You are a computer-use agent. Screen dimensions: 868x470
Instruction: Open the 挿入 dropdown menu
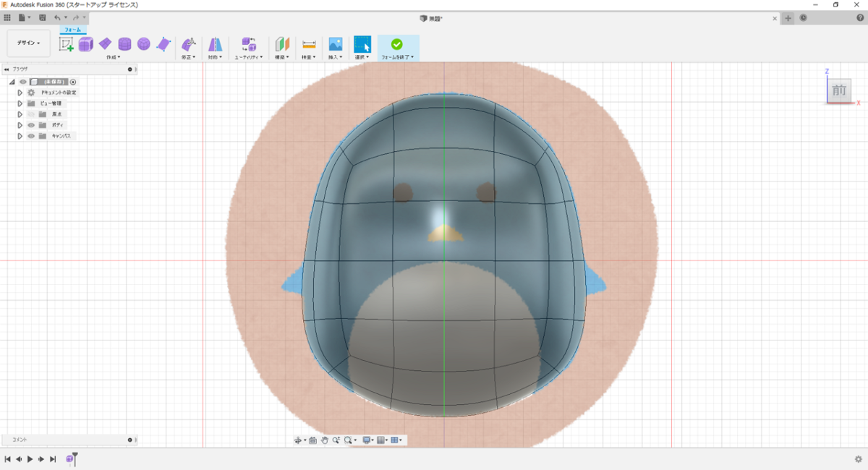[336, 57]
